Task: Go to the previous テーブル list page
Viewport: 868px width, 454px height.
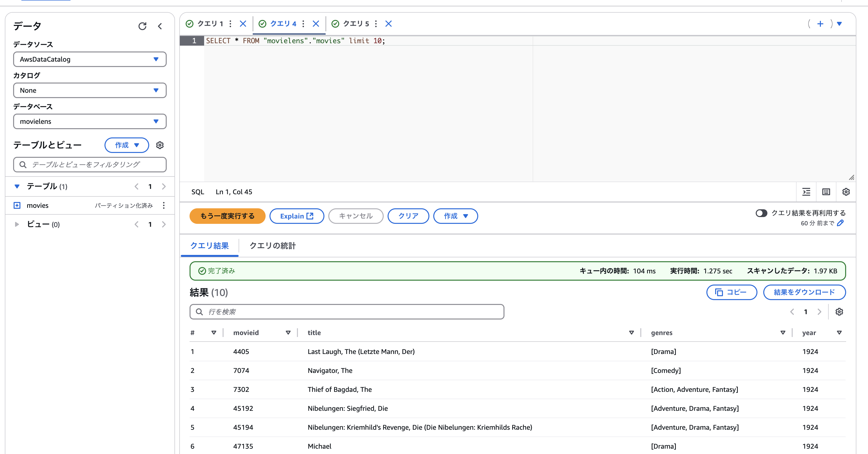Action: point(137,186)
